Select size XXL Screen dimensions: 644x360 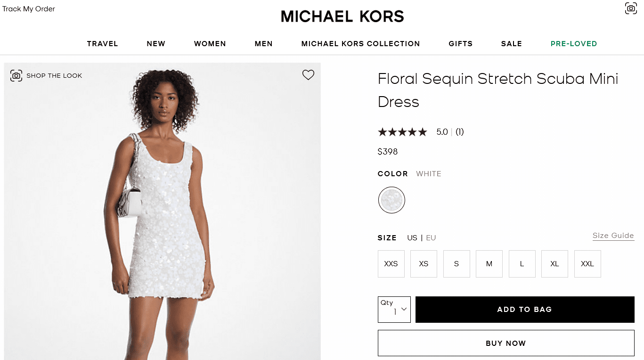click(587, 264)
